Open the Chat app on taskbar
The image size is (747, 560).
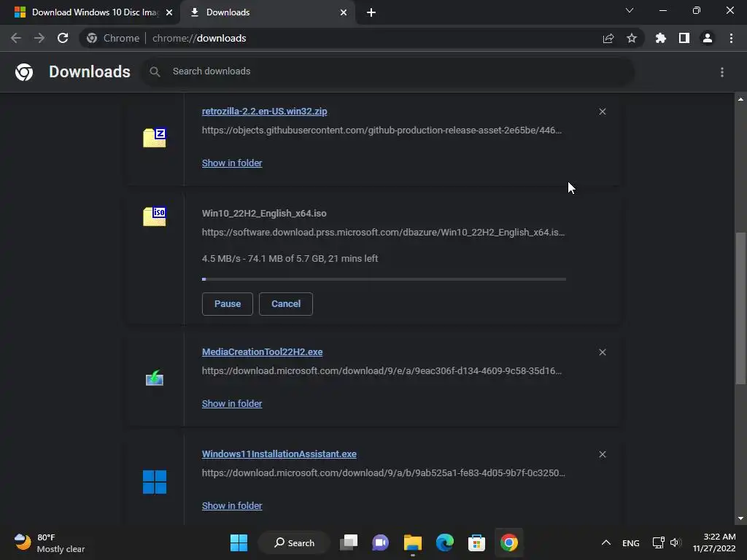[380, 542]
